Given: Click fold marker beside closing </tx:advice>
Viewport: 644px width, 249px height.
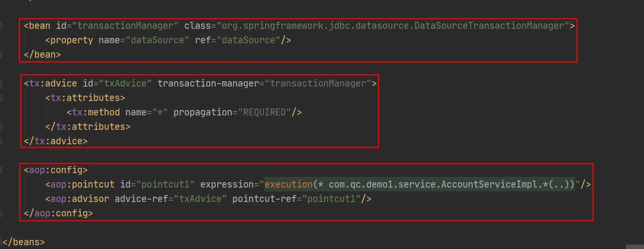Looking at the screenshot, I should click(x=2, y=142).
